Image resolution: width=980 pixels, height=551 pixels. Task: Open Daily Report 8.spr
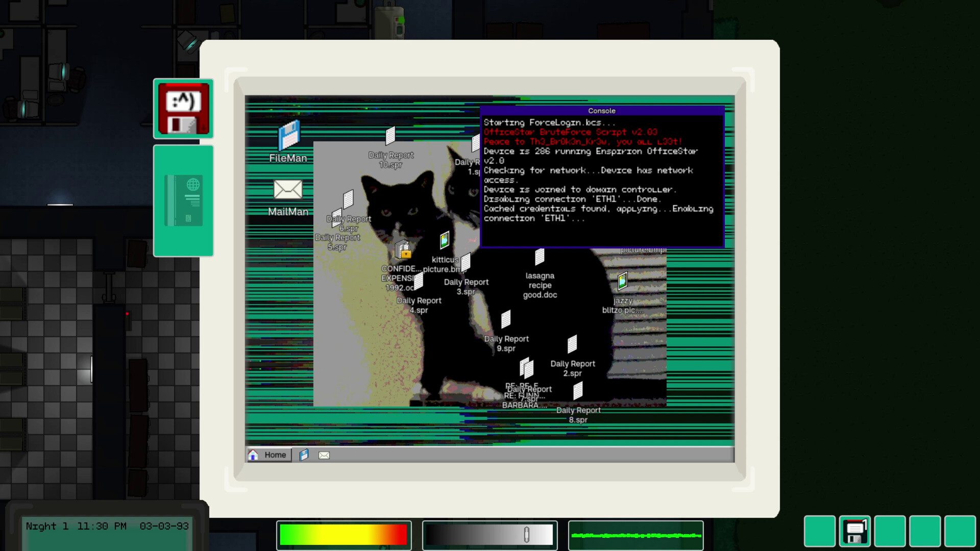(x=577, y=391)
